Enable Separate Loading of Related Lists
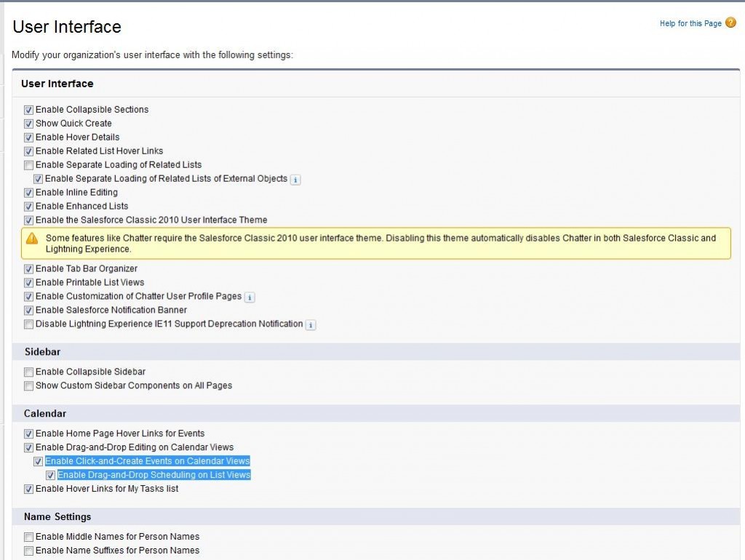 point(28,165)
